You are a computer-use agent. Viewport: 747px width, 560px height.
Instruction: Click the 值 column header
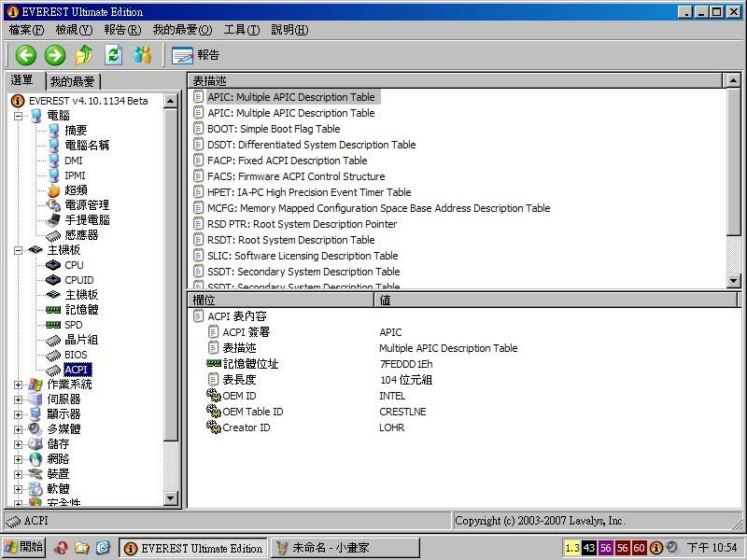tap(556, 300)
